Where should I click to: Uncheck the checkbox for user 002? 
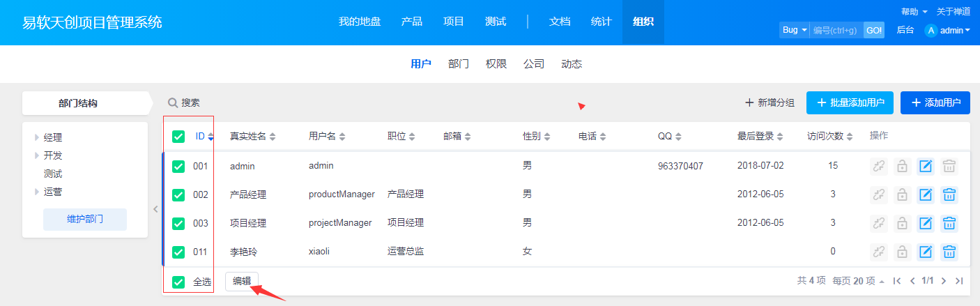click(x=178, y=195)
